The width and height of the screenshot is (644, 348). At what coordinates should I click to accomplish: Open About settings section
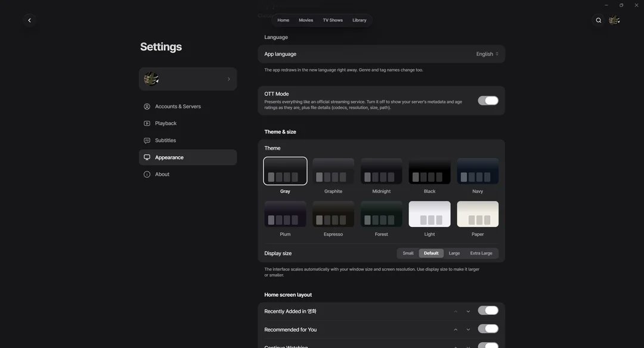point(188,175)
